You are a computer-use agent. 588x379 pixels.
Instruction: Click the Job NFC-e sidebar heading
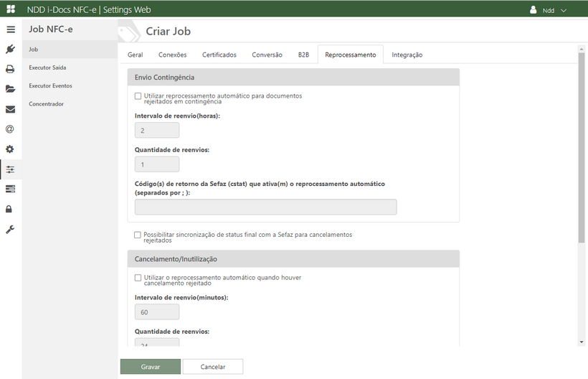[x=51, y=29]
